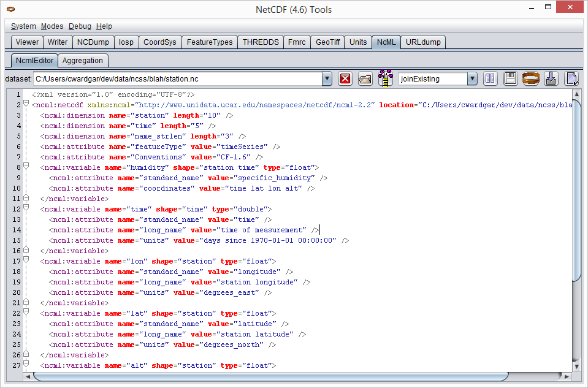The height and width of the screenshot is (388, 588).
Task: Switch to the THREDDS tab
Action: pyautogui.click(x=261, y=42)
